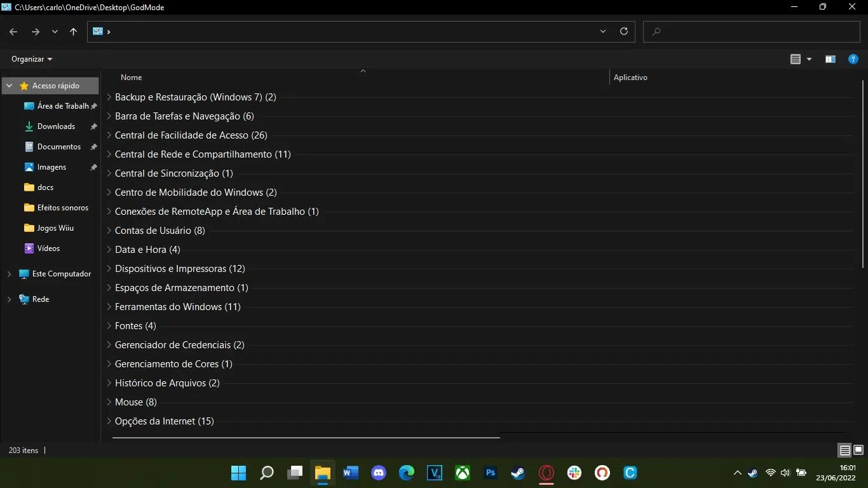Expand the "Mouse (8)" category

[108, 402]
